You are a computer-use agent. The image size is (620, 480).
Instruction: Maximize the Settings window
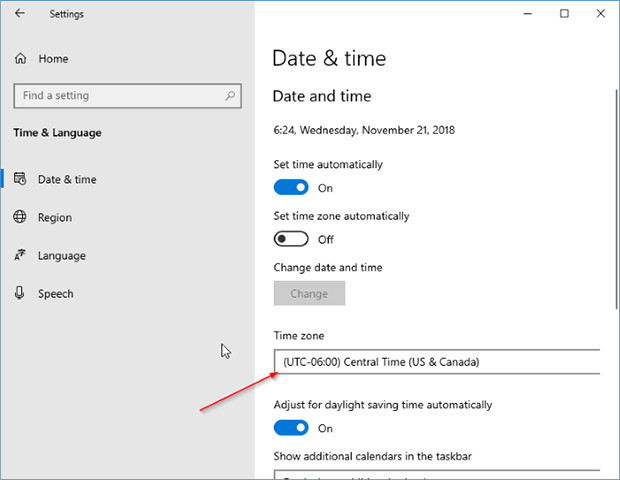(x=564, y=14)
